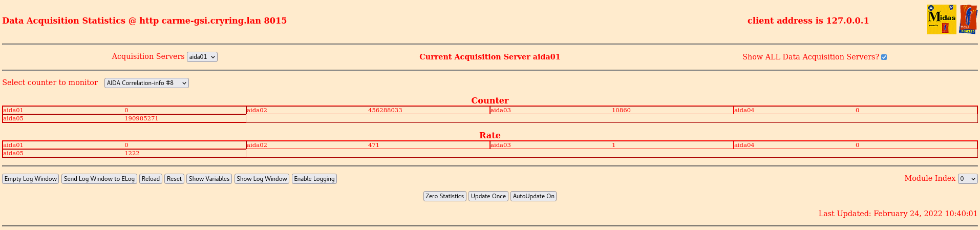This screenshot has width=980, height=230.
Task: Click the Reload button
Action: 151,179
